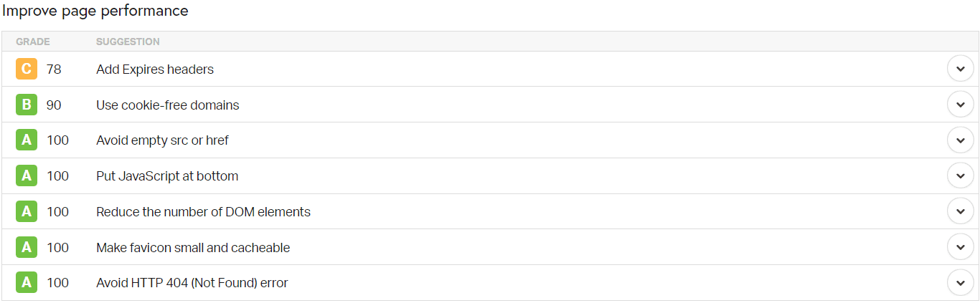This screenshot has height=303, width=980.
Task: Expand Reduce the number of DOM elements
Action: tap(960, 212)
